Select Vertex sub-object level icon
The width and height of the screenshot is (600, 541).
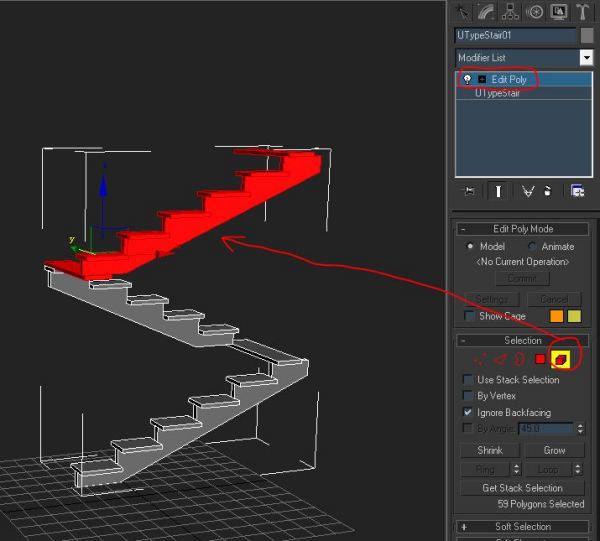click(480, 359)
